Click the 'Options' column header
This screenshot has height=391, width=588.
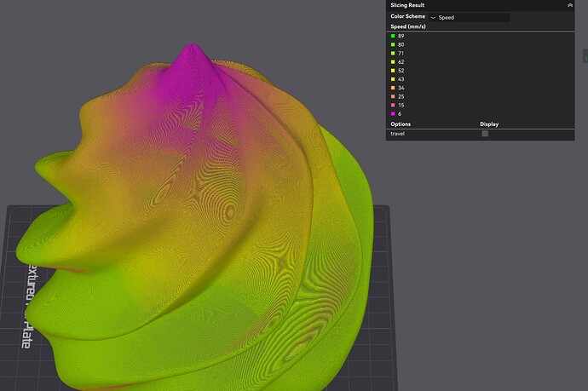[x=401, y=124]
